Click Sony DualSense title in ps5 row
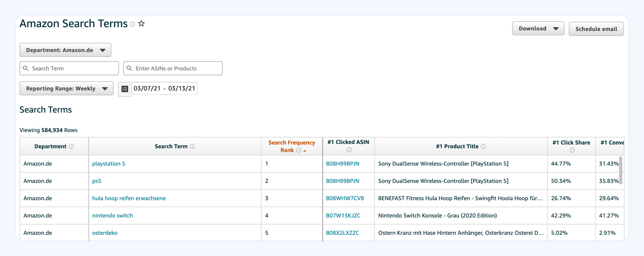This screenshot has width=644, height=256. coord(443,181)
